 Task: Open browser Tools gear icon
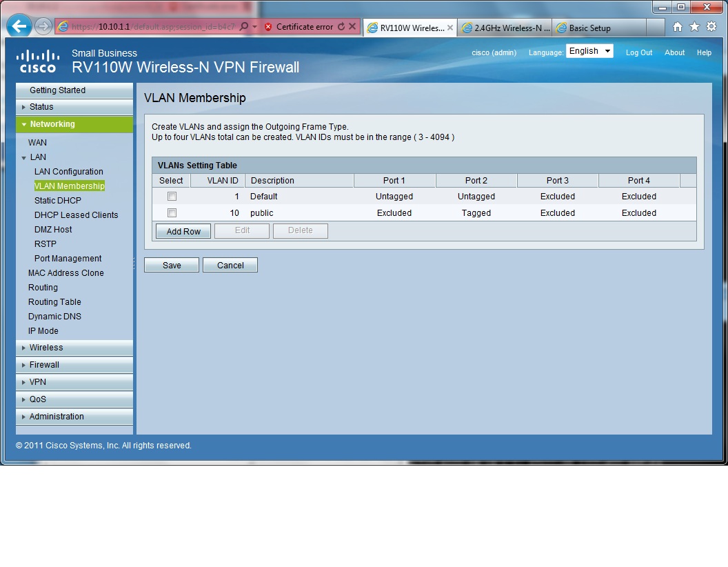[711, 26]
